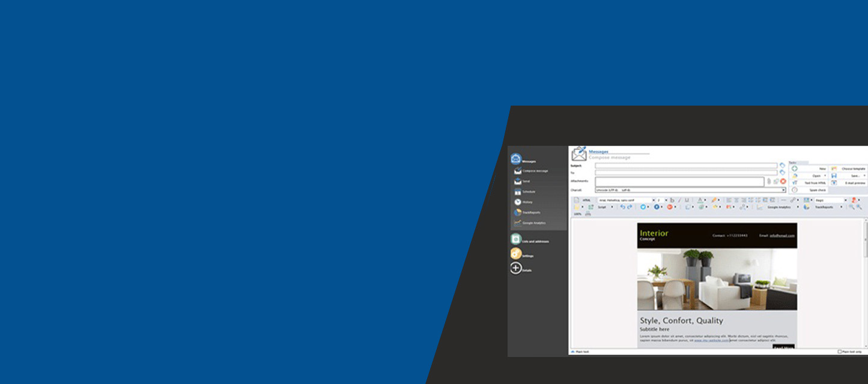Toggle HTML source view in toolbar
The width and height of the screenshot is (868, 384).
(583, 200)
